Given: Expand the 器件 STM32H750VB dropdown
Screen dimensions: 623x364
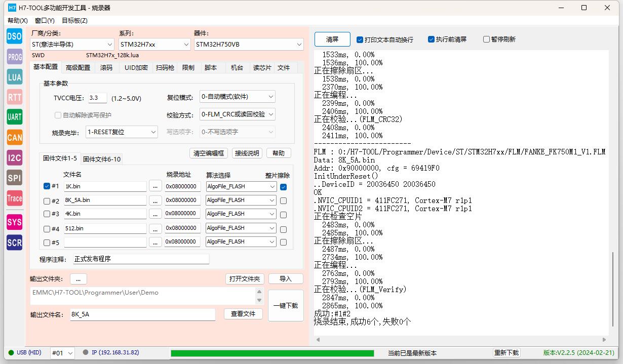Looking at the screenshot, I should pos(249,45).
